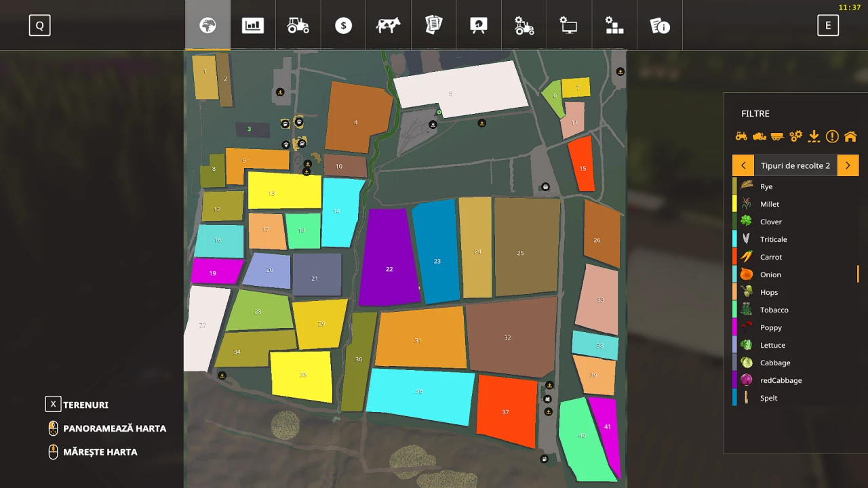868x488 pixels.
Task: Select the trailer filter icon
Action: pos(778,136)
